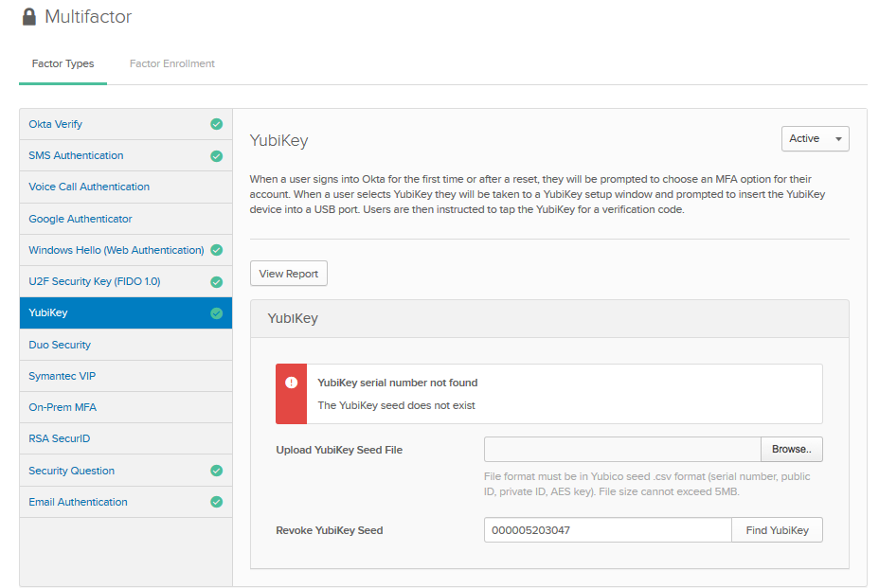Click the file format hint text
Screen dimensions: 879x588
coord(647,484)
